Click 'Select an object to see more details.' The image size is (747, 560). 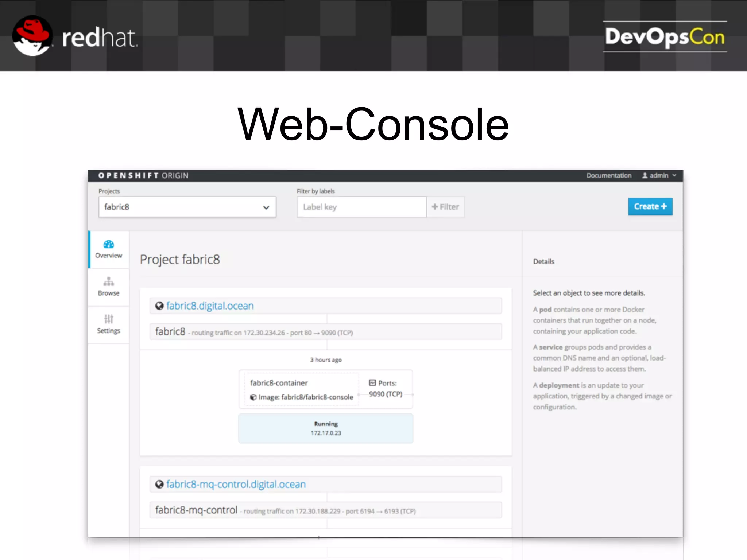(589, 293)
